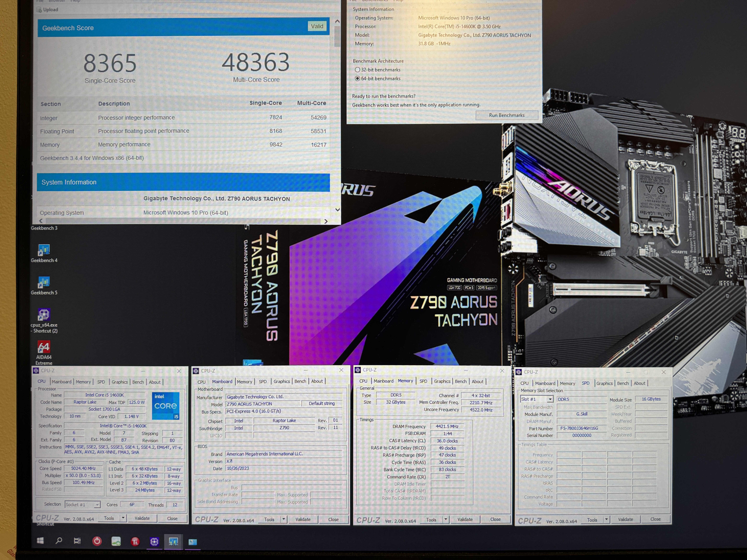
Task: Click the title-bar icon of the CPU-Z CPU window
Action: pyautogui.click(x=36, y=371)
